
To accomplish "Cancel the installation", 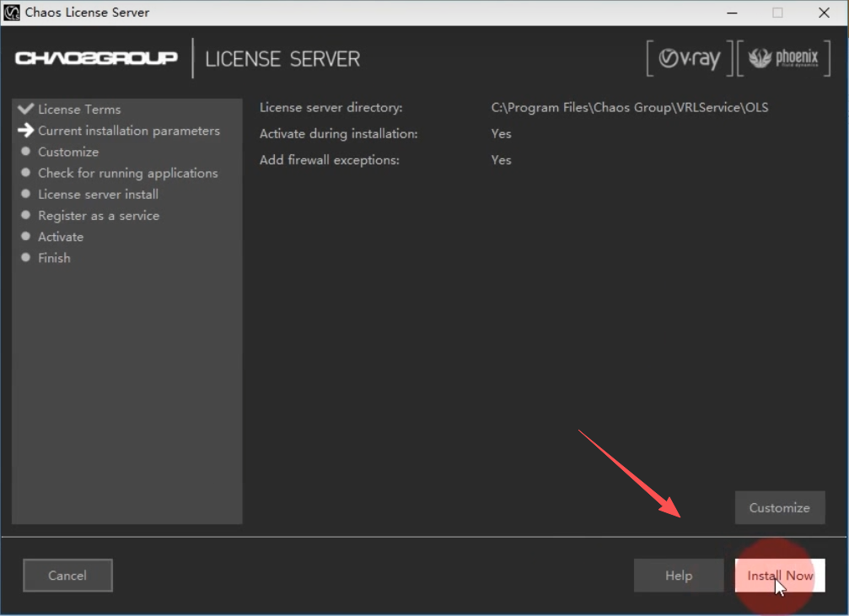I will [x=67, y=576].
